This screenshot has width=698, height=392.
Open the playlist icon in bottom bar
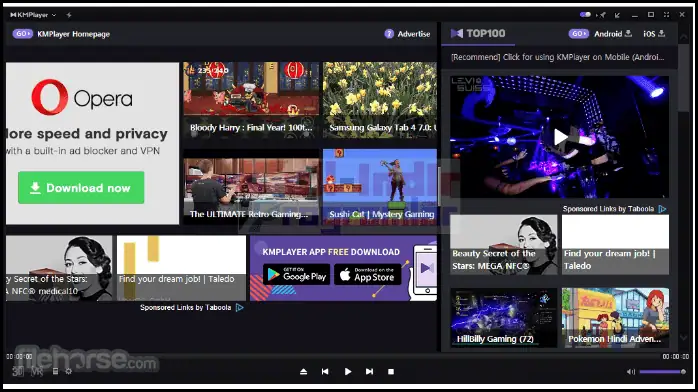tap(55, 371)
